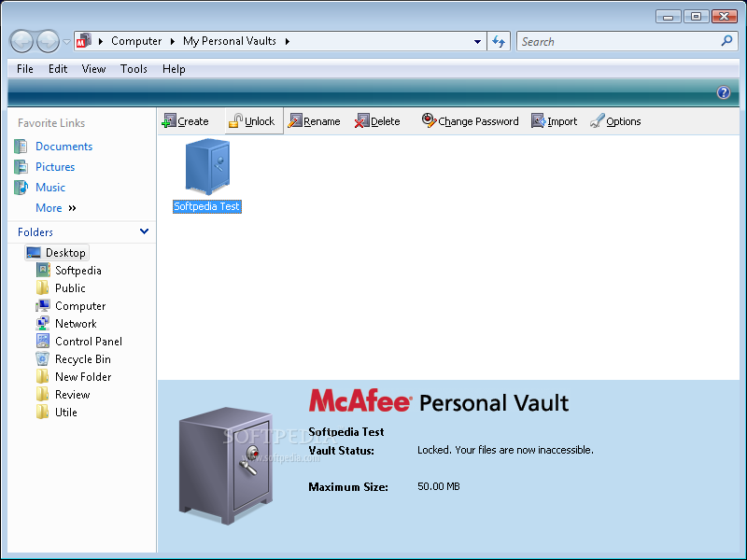Open the Music favorite link
The image size is (747, 560).
50,188
